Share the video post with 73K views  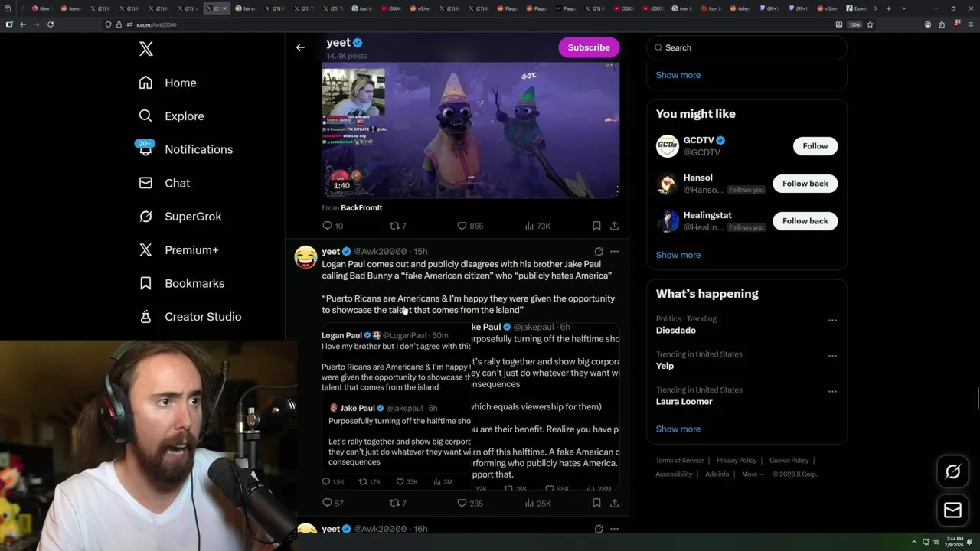point(614,226)
